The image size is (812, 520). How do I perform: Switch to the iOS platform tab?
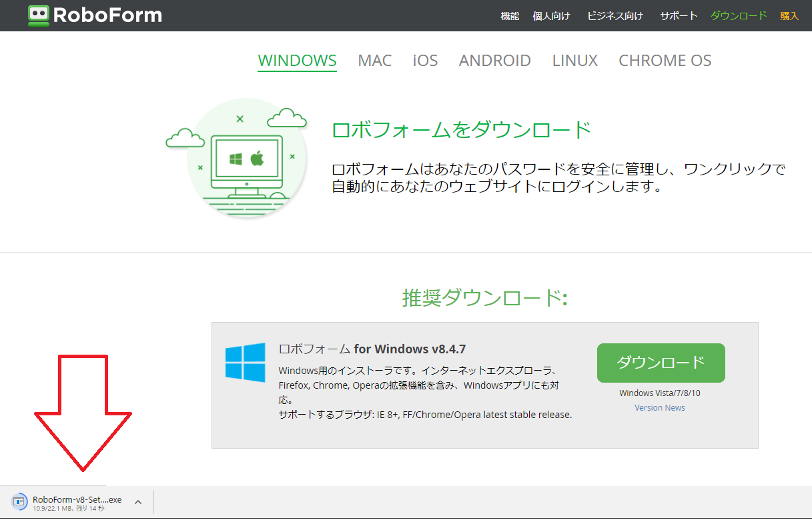(426, 61)
